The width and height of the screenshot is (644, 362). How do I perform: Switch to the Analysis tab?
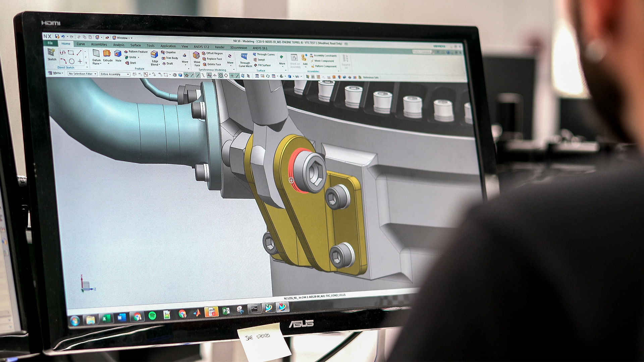click(x=119, y=45)
